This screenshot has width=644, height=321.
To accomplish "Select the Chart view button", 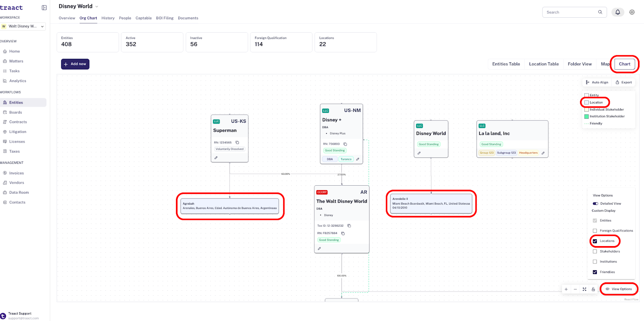I will (625, 64).
